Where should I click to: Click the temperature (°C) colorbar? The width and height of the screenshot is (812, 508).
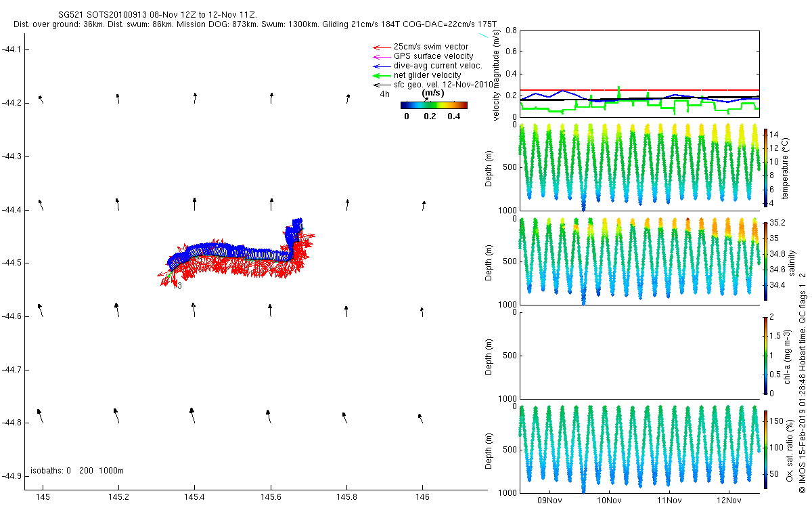tap(766, 166)
